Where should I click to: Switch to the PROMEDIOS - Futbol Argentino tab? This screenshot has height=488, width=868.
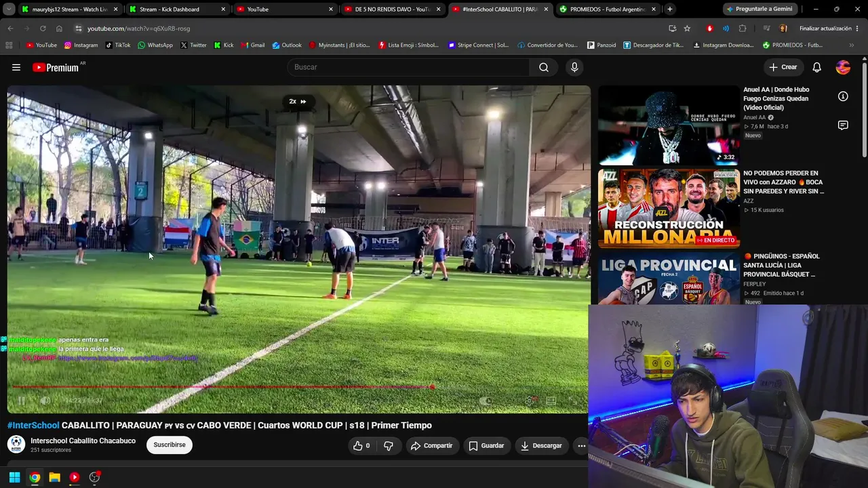click(x=607, y=9)
